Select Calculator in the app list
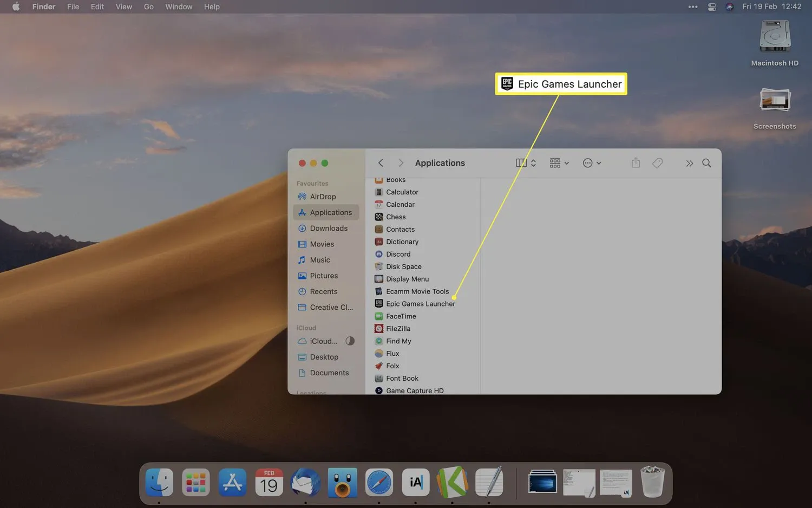The image size is (812, 508). tap(397, 192)
